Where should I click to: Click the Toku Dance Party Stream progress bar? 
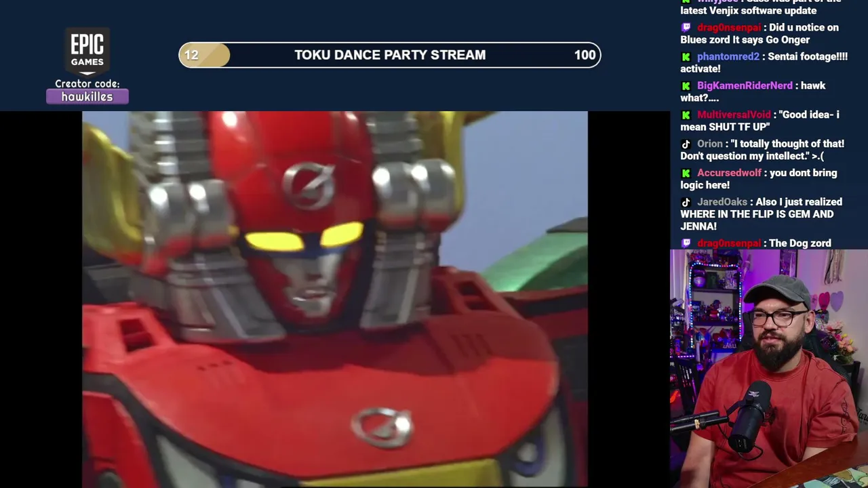coord(390,56)
